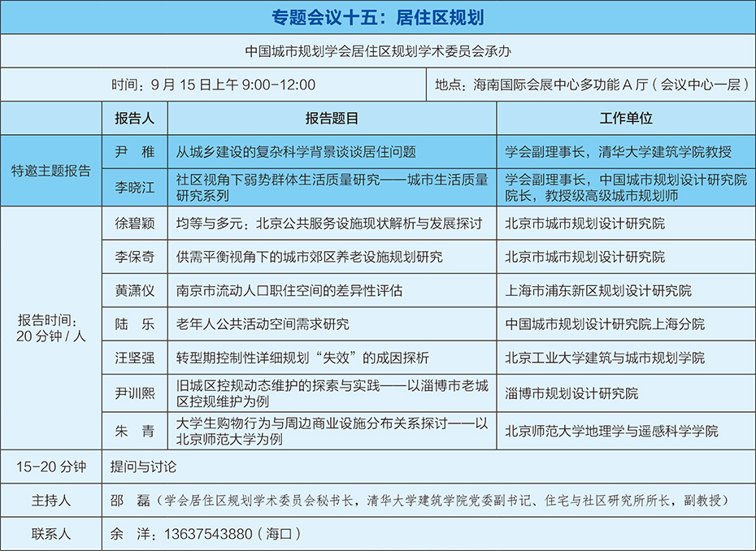Click speaker name '李晓江'
Viewport: 756px width, 551px height.
coord(134,187)
